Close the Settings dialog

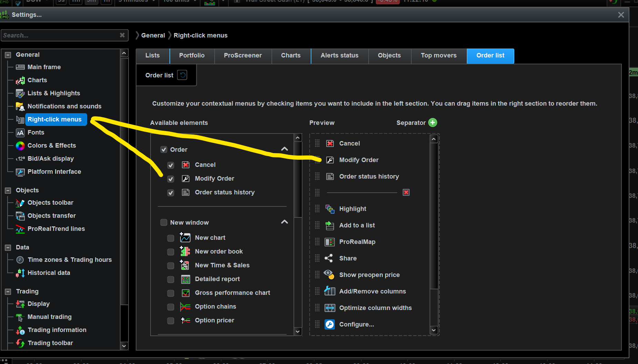621,15
